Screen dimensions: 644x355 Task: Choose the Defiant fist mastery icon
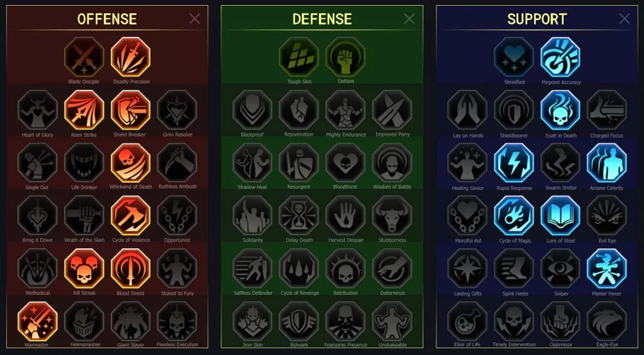click(345, 57)
